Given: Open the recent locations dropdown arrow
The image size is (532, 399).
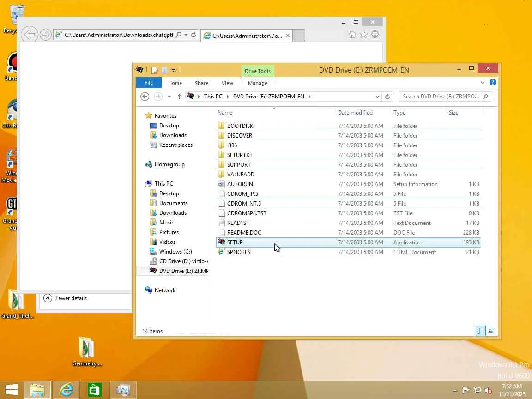Looking at the screenshot, I should (169, 97).
